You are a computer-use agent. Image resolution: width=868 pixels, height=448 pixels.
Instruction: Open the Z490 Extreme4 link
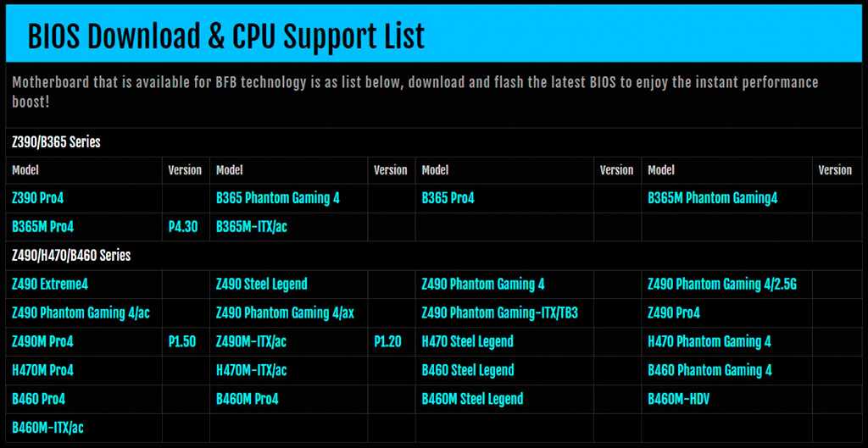click(x=50, y=285)
